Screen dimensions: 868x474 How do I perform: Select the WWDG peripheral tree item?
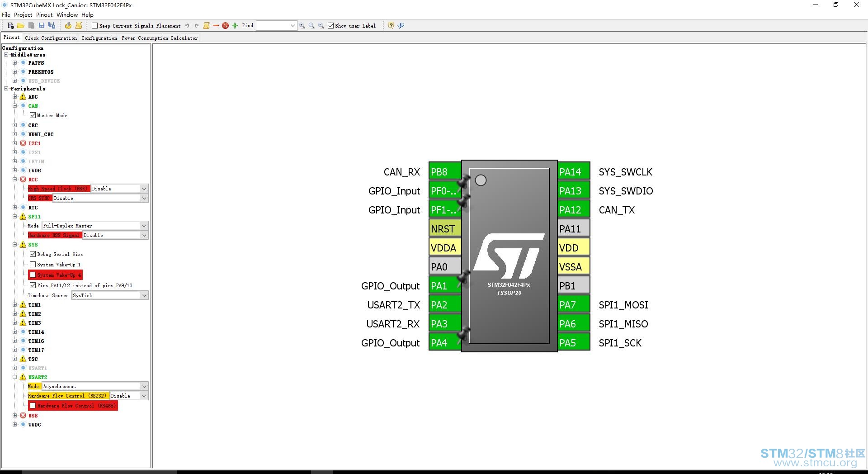tap(35, 425)
